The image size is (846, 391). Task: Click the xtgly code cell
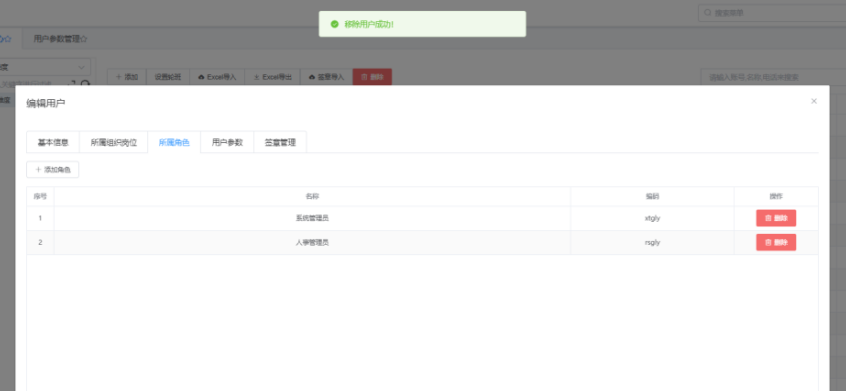pos(652,218)
